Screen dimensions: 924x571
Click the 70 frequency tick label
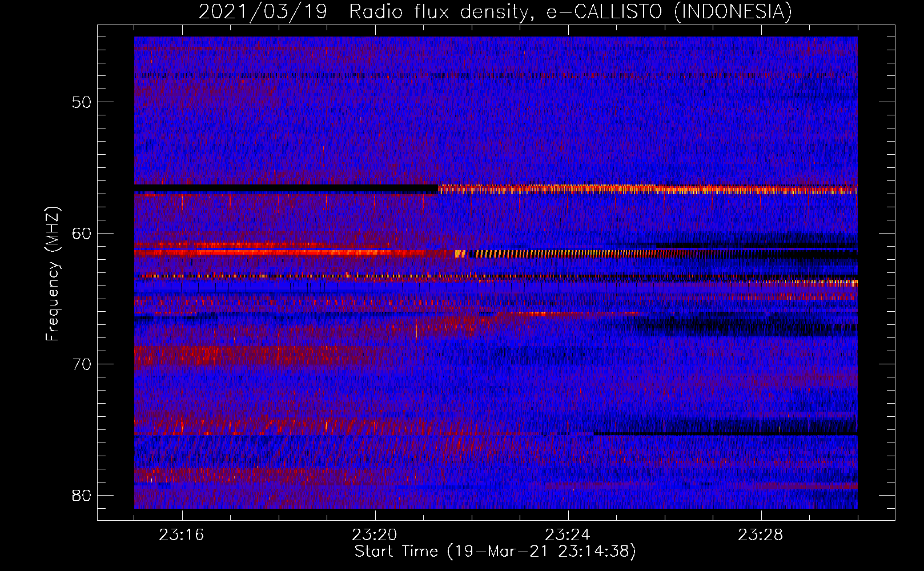click(x=82, y=364)
